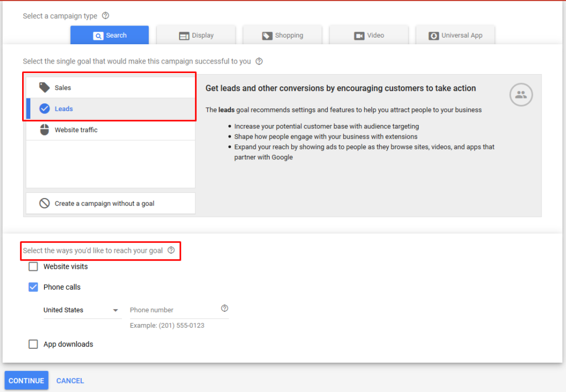
Task: Click the 'Expand your reach' bullet text
Action: click(x=364, y=152)
